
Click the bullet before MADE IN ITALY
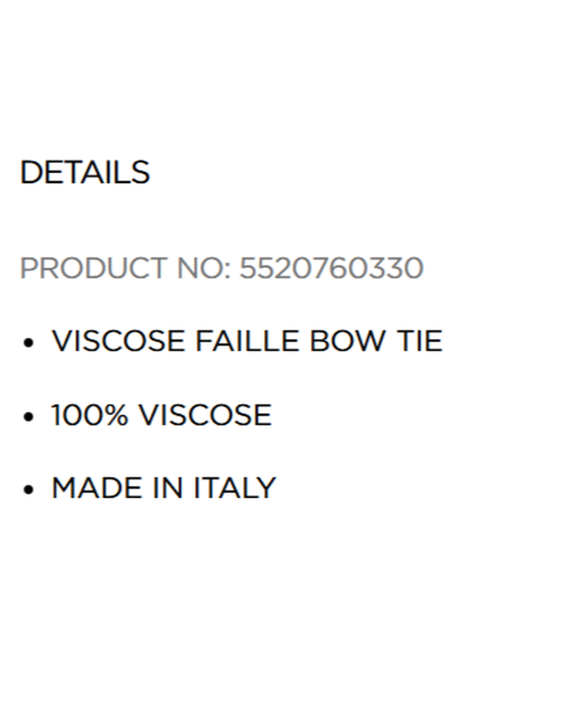pos(29,490)
